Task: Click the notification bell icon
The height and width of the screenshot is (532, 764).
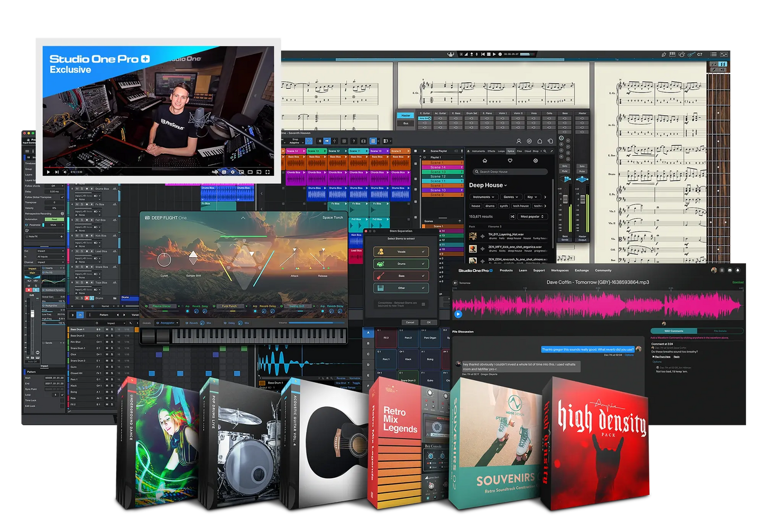Action: click(x=738, y=270)
